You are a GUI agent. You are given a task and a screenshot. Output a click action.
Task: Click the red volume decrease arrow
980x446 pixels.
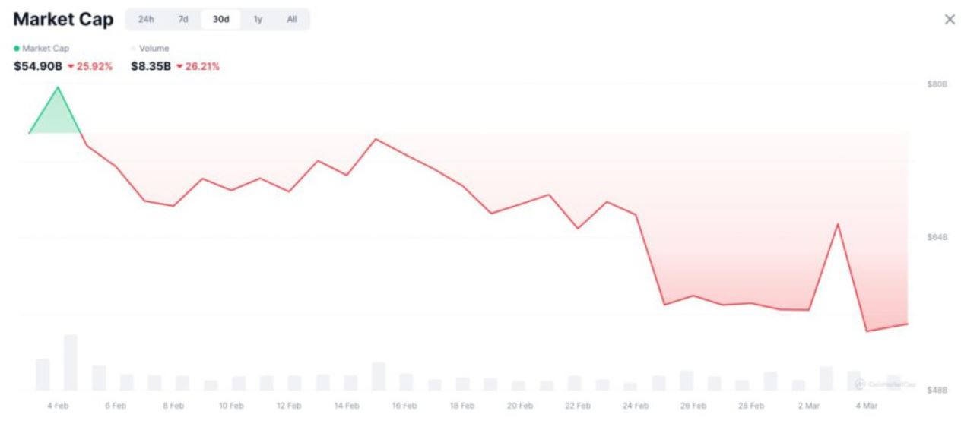click(179, 67)
